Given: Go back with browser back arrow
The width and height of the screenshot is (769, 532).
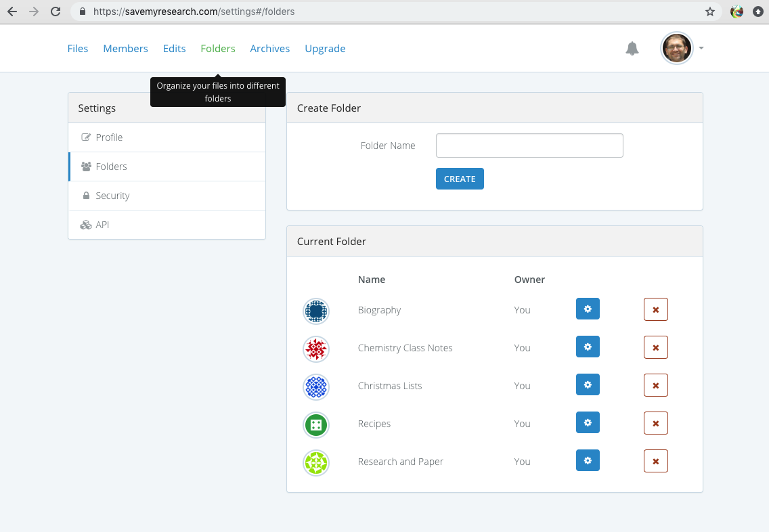Looking at the screenshot, I should [x=12, y=12].
